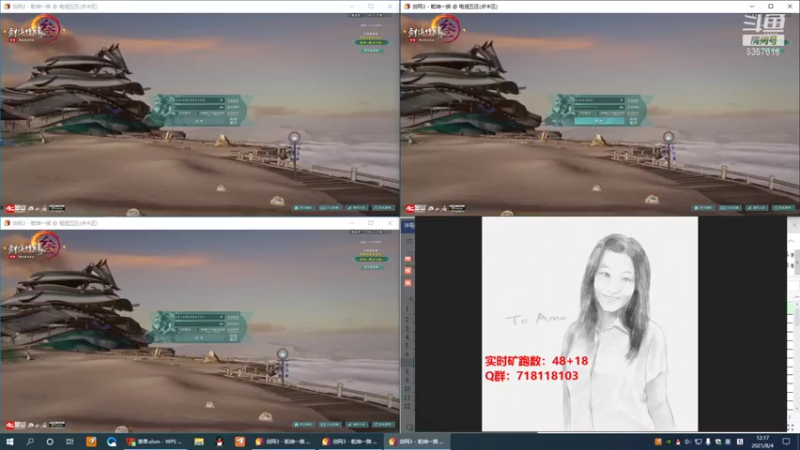
Task: Click Kingsoft logo at bottom of top-right game window
Action: click(x=416, y=208)
